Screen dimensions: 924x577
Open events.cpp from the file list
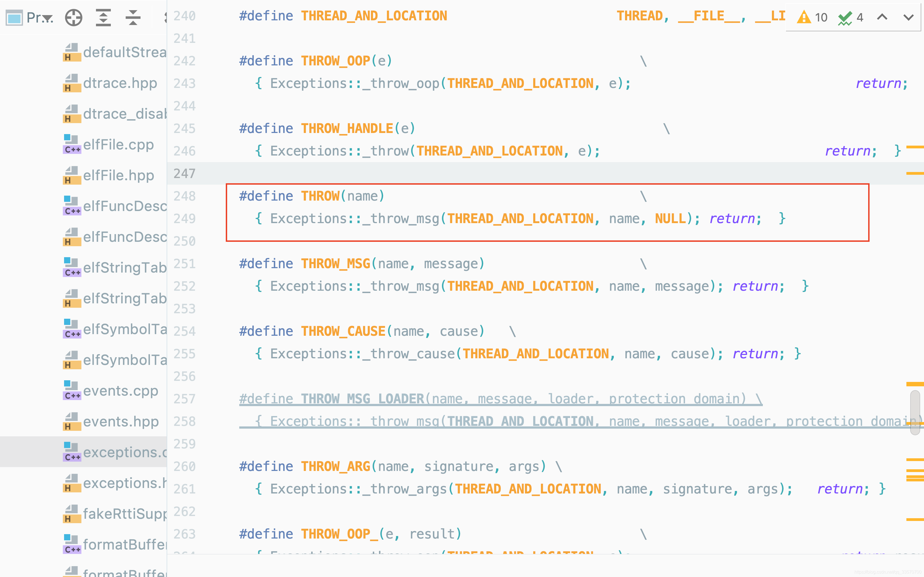click(121, 391)
